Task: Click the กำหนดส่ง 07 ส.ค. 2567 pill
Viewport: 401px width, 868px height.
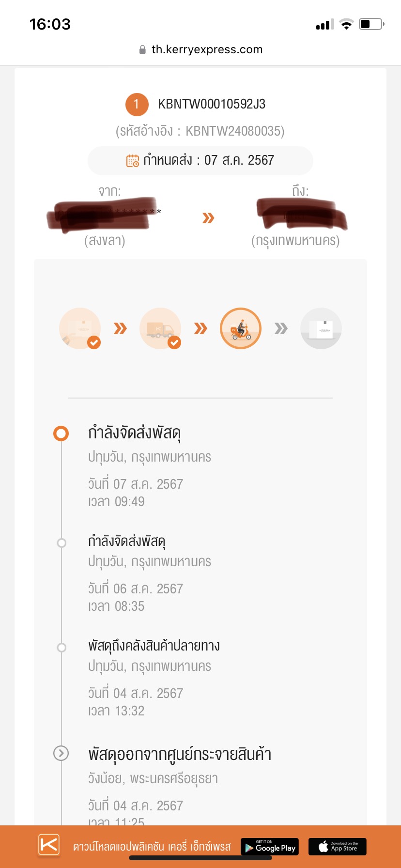Action: [x=200, y=161]
